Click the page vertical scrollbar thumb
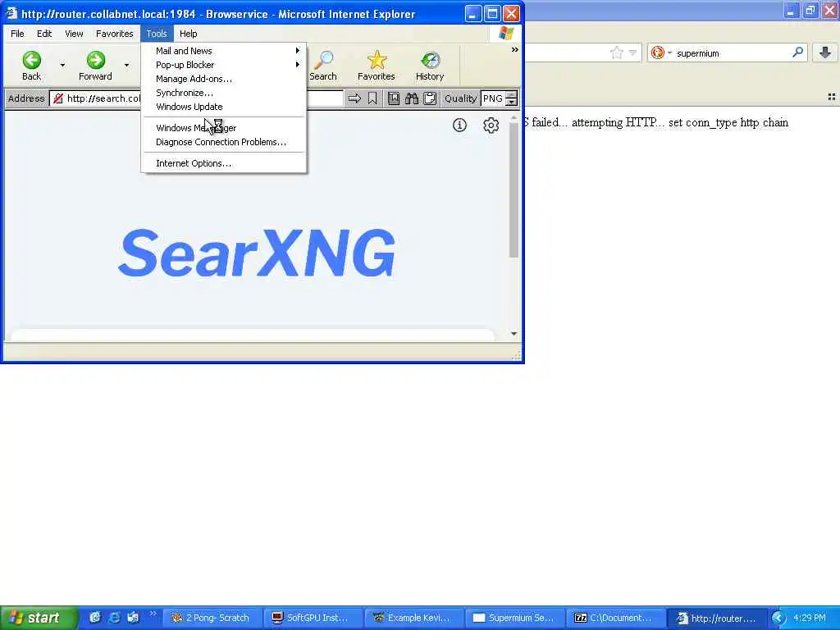The image size is (840, 630). click(x=514, y=190)
